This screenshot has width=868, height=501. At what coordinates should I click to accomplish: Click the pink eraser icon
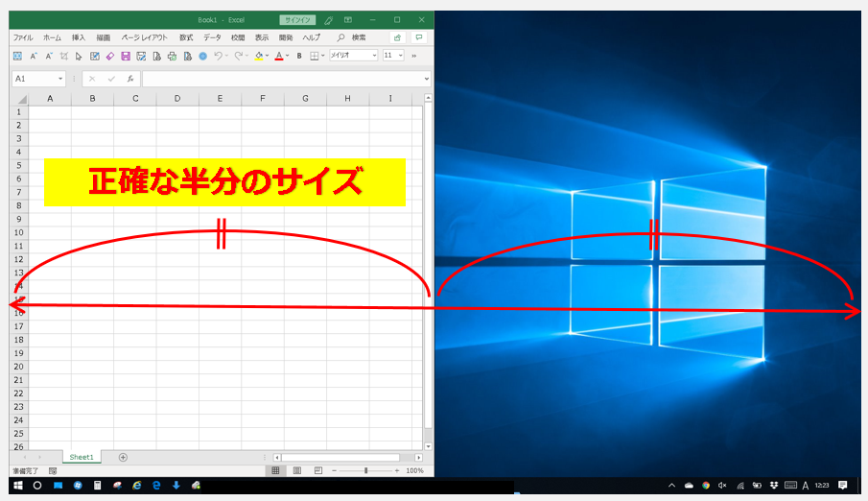pos(110,56)
